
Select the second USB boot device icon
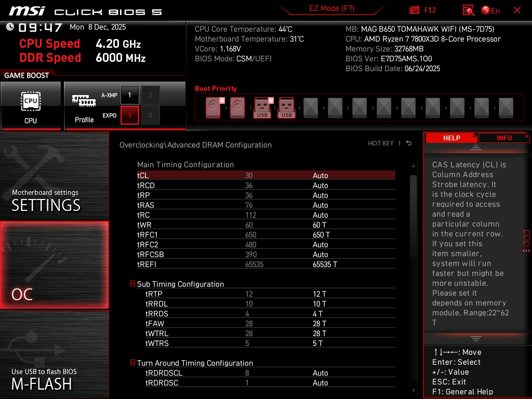point(286,108)
